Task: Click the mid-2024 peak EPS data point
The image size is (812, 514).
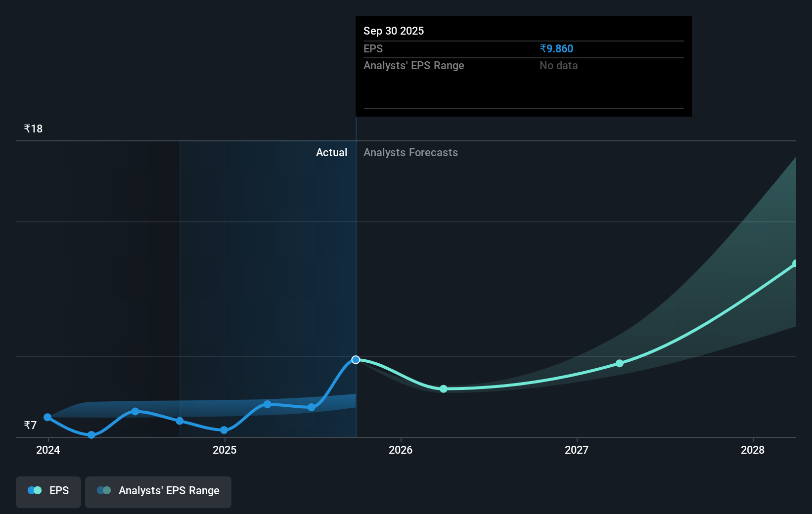Action: 135,411
